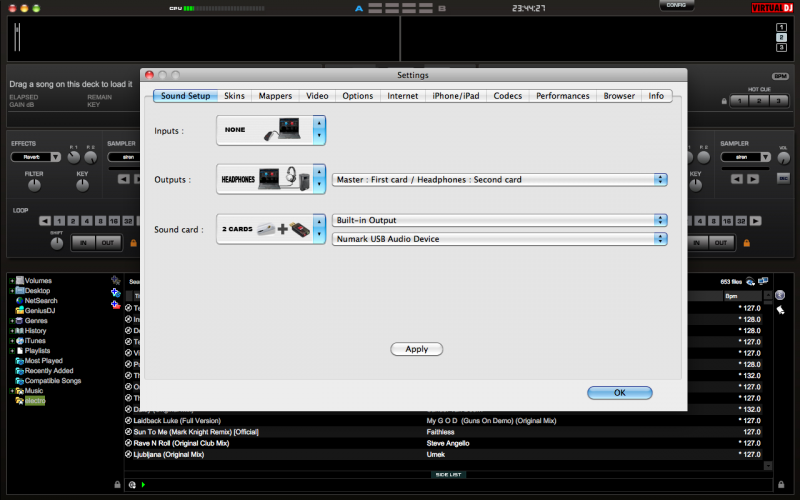
Task: Click the orange loop lock on right deck
Action: coord(746,243)
